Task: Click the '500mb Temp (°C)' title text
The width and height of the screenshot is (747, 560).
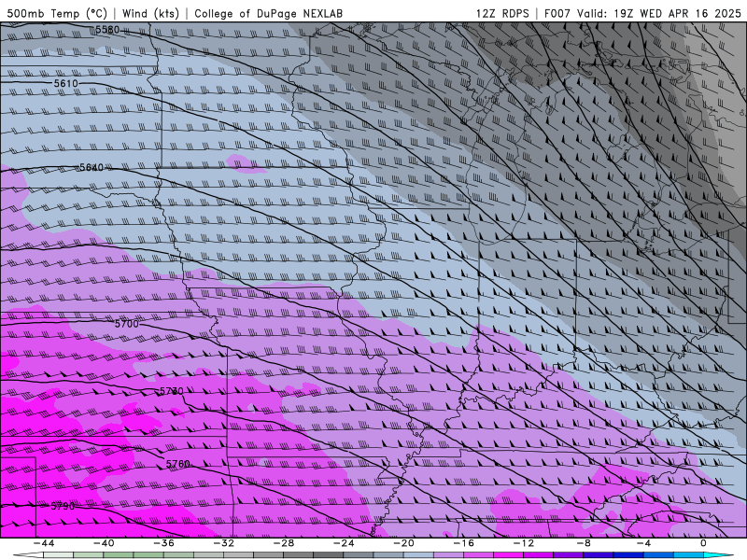Action: point(57,13)
